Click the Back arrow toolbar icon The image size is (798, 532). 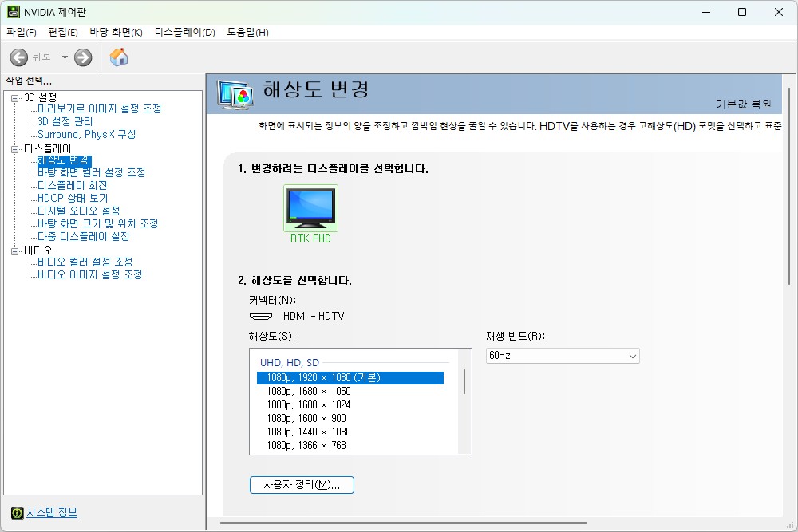click(x=19, y=57)
